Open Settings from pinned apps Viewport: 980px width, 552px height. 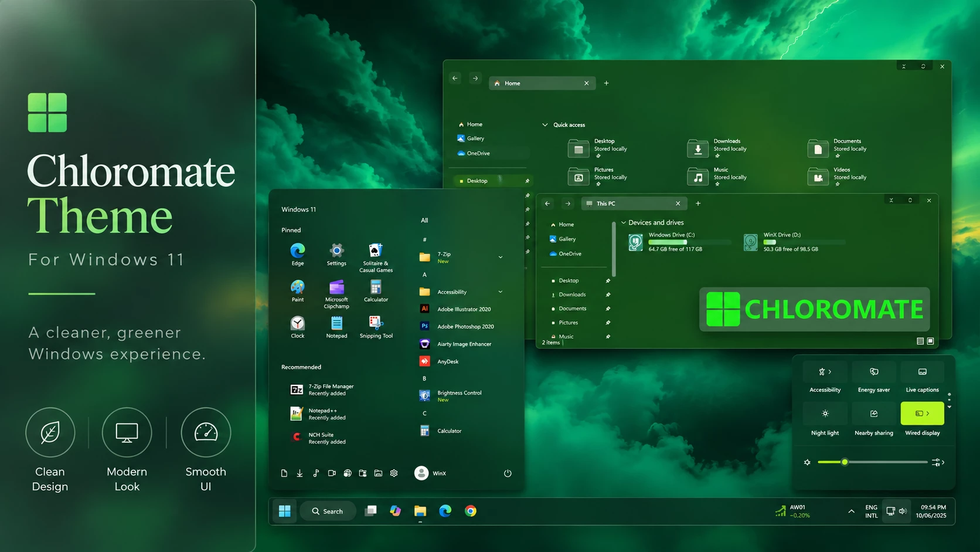[x=336, y=255]
